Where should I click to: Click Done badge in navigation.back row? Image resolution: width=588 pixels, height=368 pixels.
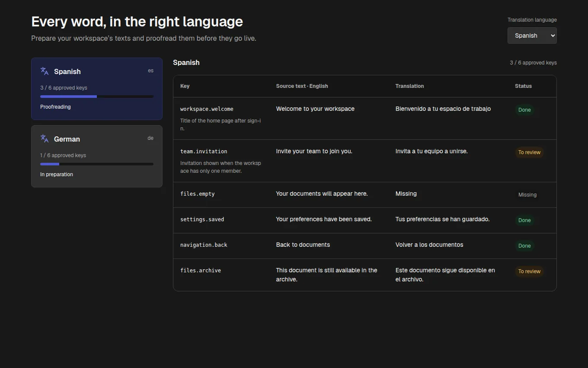pos(524,246)
